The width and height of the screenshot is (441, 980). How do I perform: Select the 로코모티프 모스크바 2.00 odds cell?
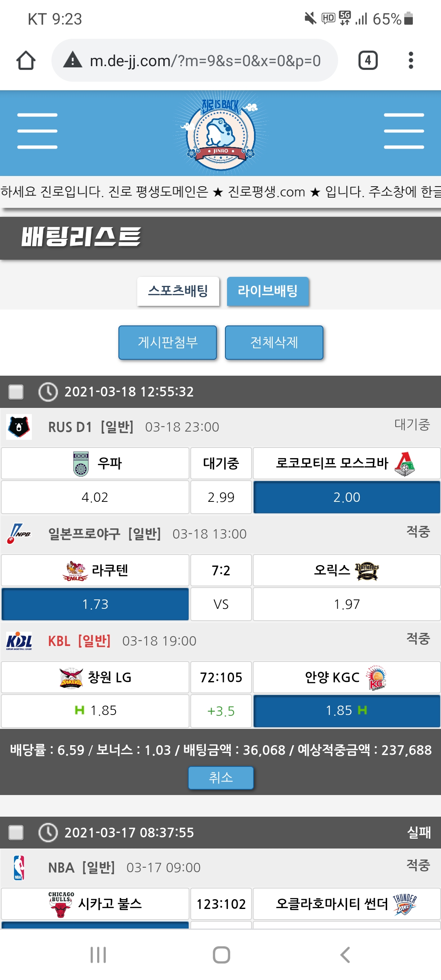pyautogui.click(x=347, y=497)
